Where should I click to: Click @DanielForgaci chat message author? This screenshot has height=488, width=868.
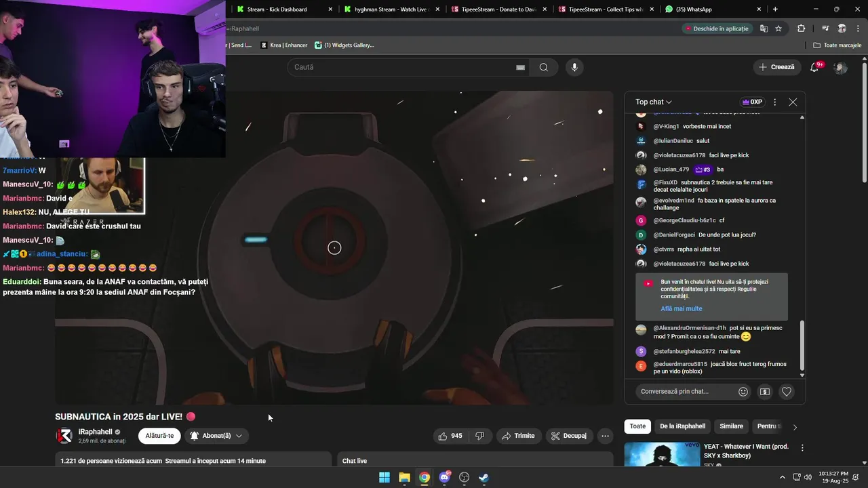coord(674,235)
